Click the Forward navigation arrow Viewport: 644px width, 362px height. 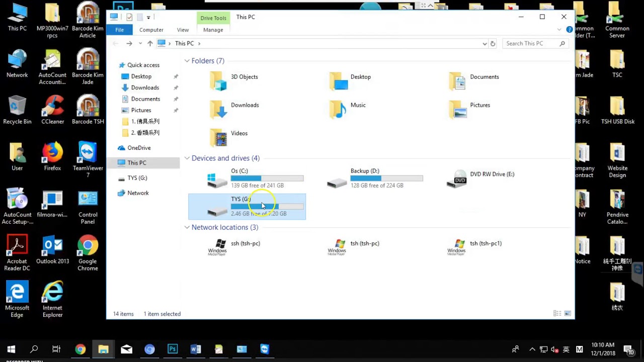[x=129, y=44]
